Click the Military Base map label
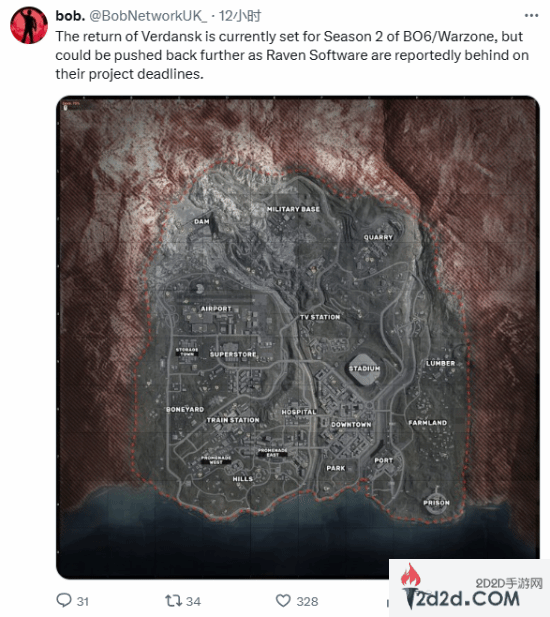This screenshot has height=617, width=550. pyautogui.click(x=293, y=209)
